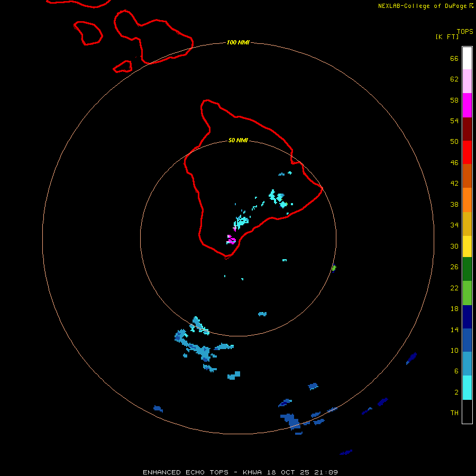The image size is (476, 476).
Task: Click the red-outlined Kahoolawe island shape
Action: pyautogui.click(x=123, y=67)
